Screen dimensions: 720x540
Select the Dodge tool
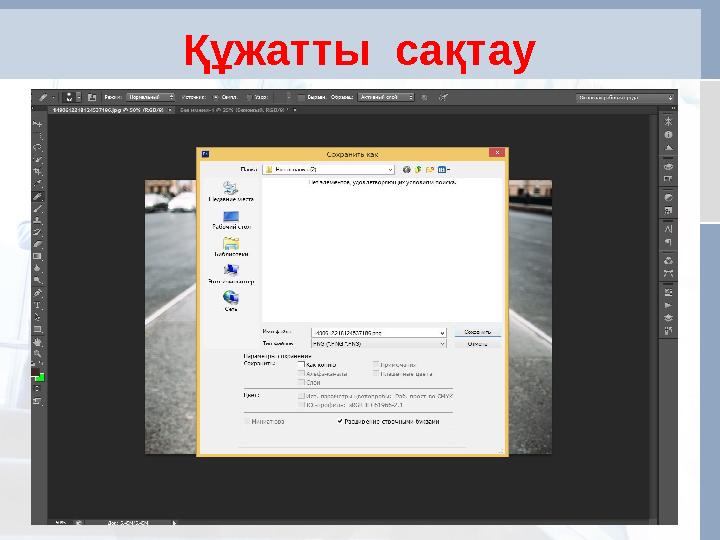38,280
